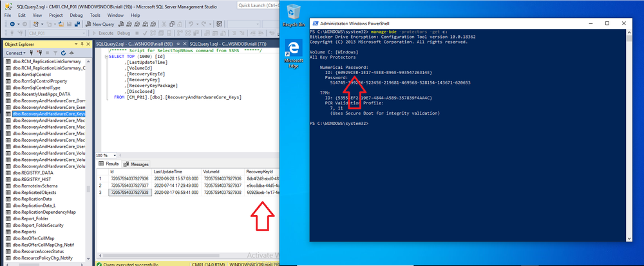Click the Database Engine Query icon after New Query
644x266 pixels.
click(x=121, y=24)
